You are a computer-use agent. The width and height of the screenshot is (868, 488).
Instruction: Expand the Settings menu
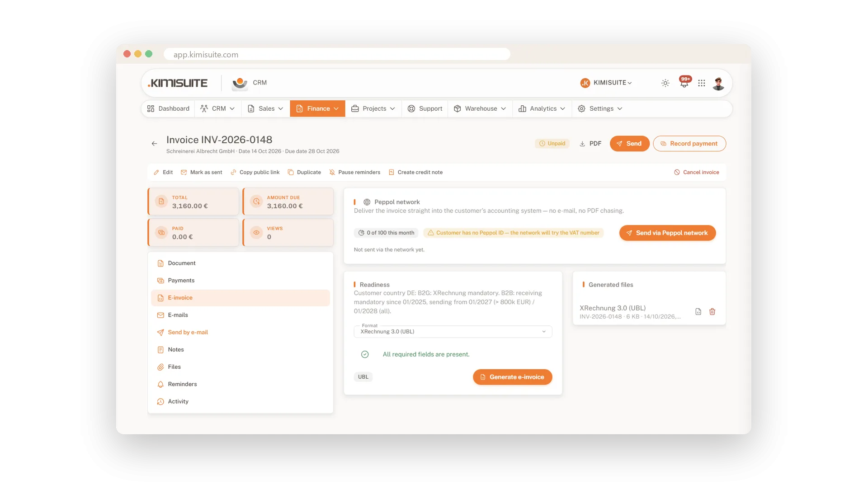tap(600, 108)
